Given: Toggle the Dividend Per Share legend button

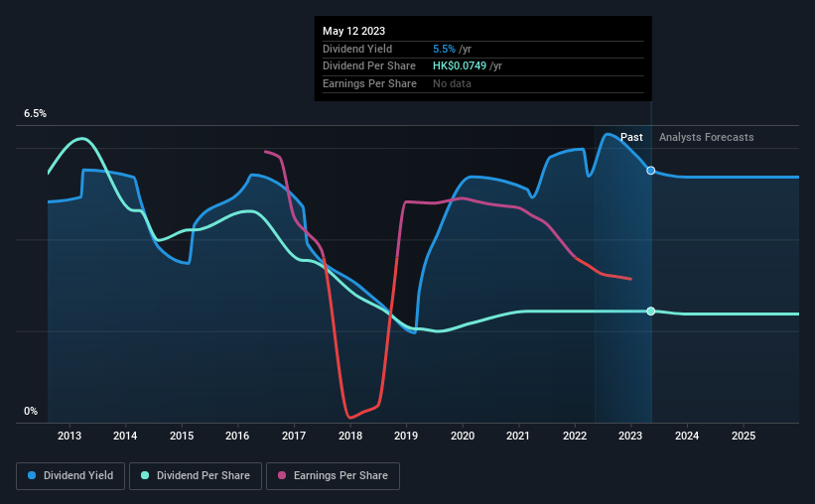Looking at the screenshot, I should click(x=196, y=476).
